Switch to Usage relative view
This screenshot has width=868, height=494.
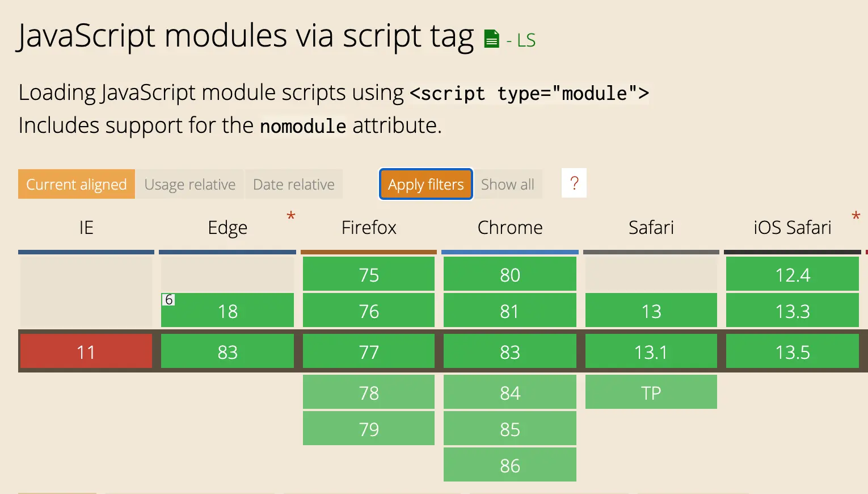click(189, 185)
